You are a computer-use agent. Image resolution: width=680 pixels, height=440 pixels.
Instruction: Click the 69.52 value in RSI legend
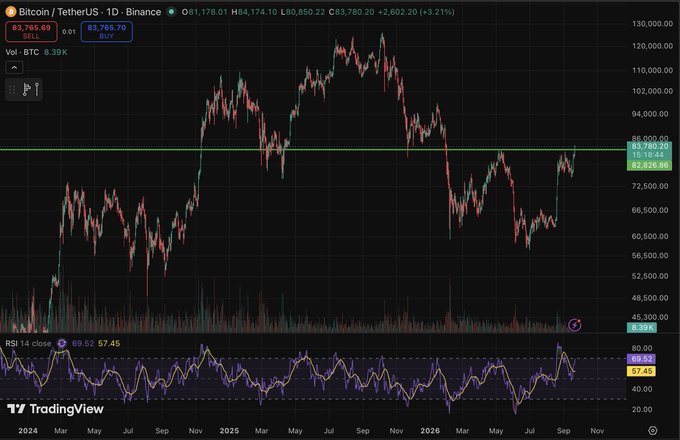83,343
